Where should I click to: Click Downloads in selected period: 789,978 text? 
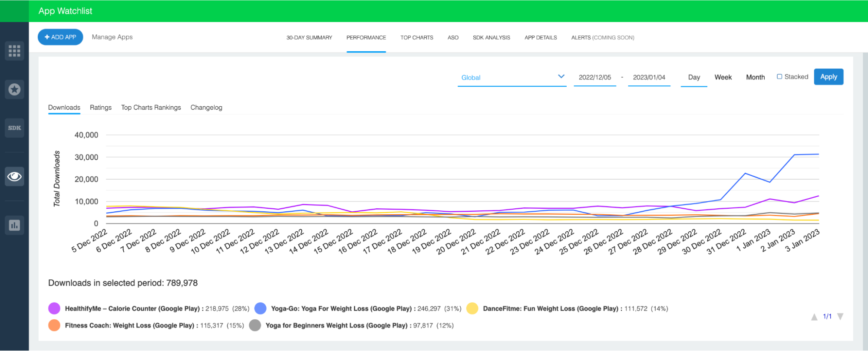[x=123, y=283]
